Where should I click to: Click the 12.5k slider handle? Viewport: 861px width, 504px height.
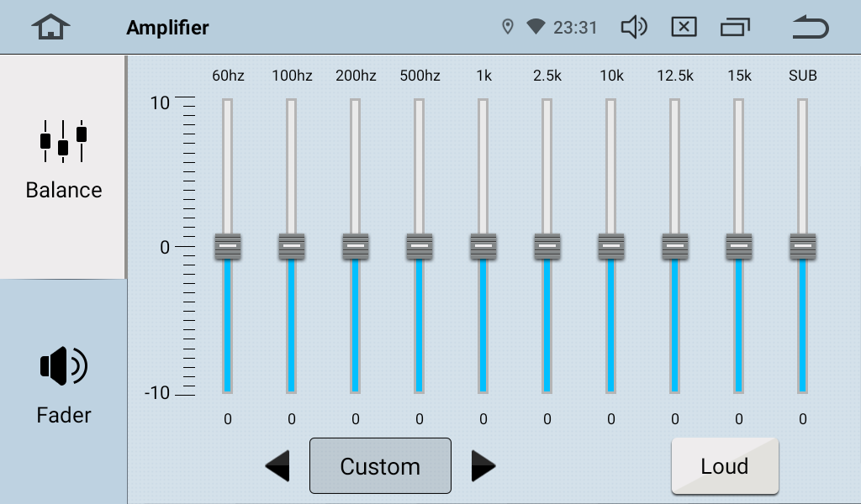coord(675,246)
